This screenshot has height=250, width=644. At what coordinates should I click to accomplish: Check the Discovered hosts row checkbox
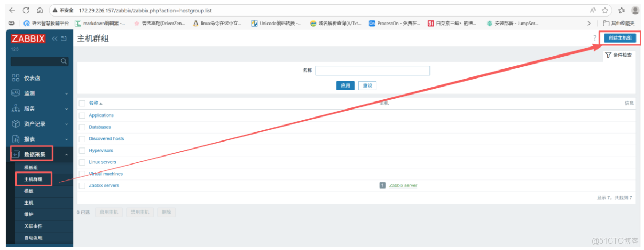click(82, 139)
